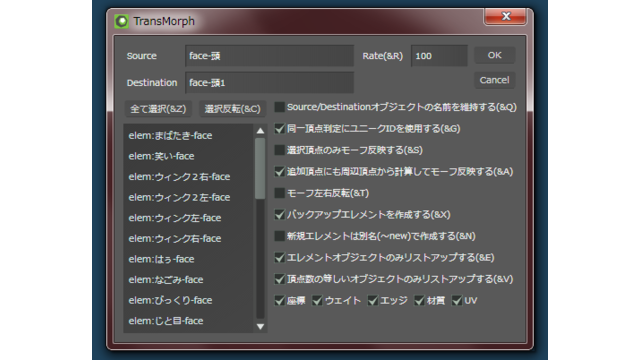Click the list scroll down arrow
The image size is (640, 360).
tap(260, 327)
